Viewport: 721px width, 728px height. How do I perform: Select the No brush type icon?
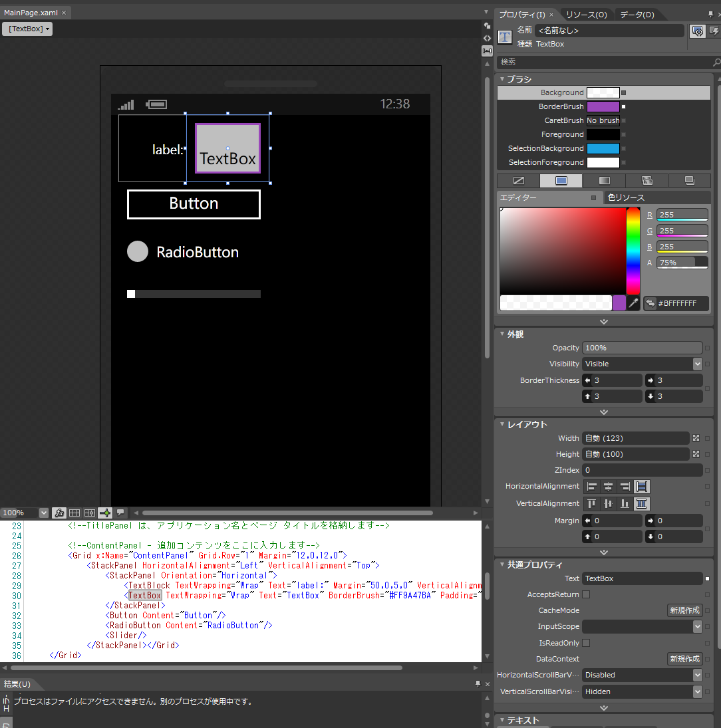click(x=518, y=181)
